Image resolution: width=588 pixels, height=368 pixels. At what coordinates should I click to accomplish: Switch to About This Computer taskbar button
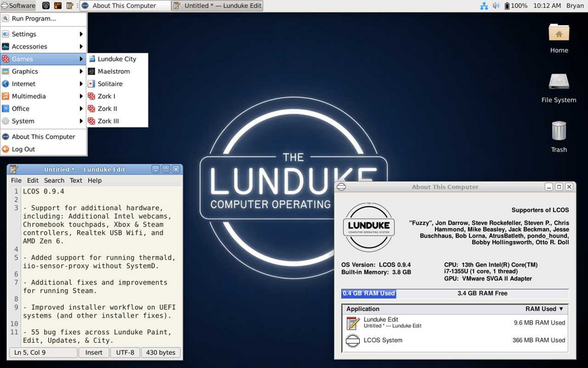[x=125, y=6]
